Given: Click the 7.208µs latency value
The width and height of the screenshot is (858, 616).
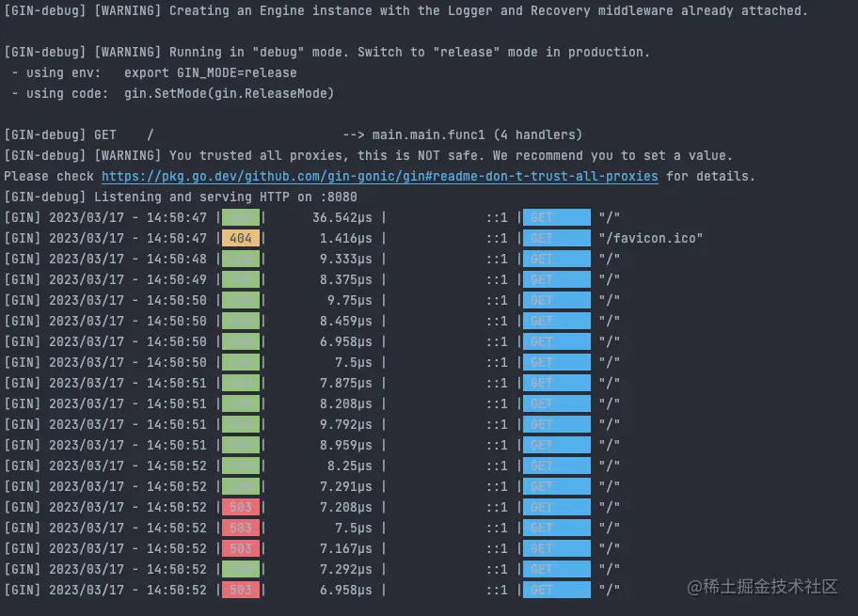Looking at the screenshot, I should (x=346, y=507).
